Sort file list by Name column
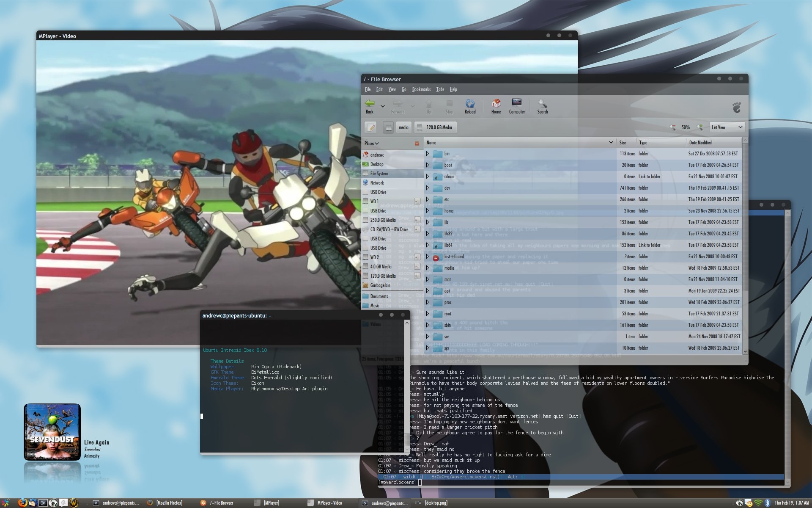The height and width of the screenshot is (508, 812). [x=520, y=143]
